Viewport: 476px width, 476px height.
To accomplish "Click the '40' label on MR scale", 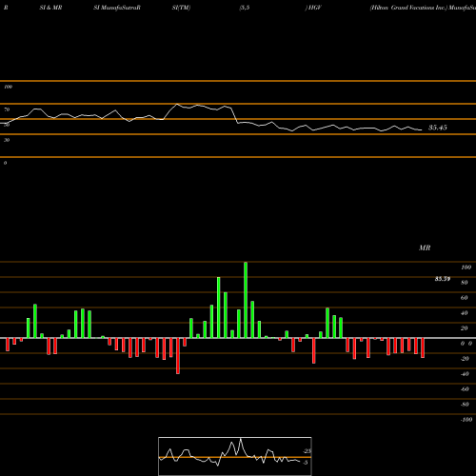I will click(x=465, y=313).
